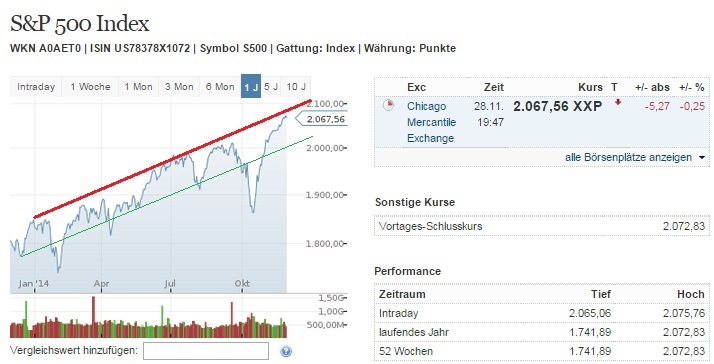Open the alle Börsenplätze anzeigen link
The height and width of the screenshot is (364, 714).
628,157
